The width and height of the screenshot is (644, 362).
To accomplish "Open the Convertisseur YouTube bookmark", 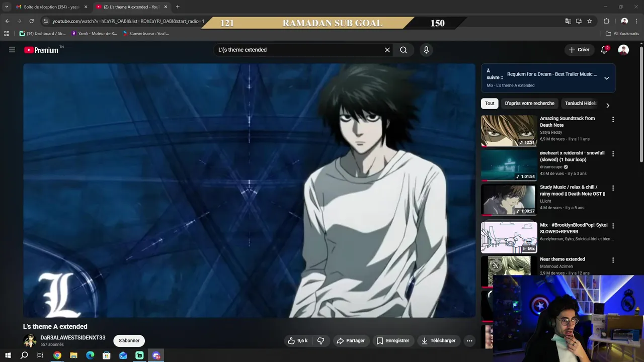I will 146,34.
